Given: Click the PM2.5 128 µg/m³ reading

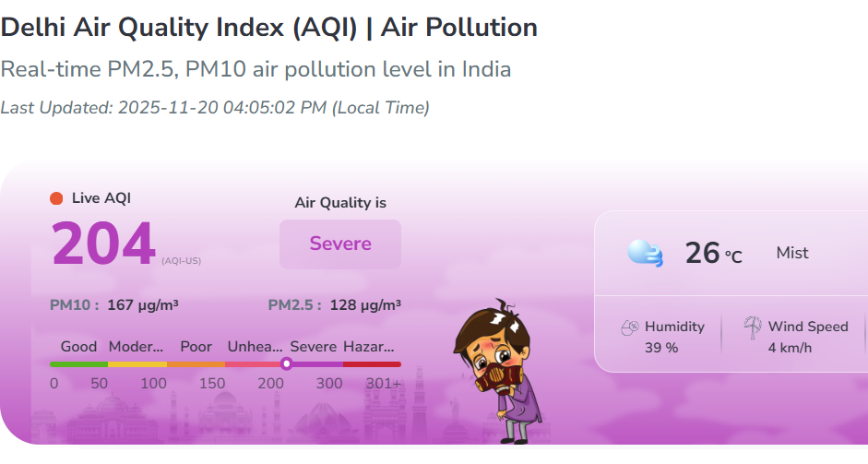Looking at the screenshot, I should (334, 305).
